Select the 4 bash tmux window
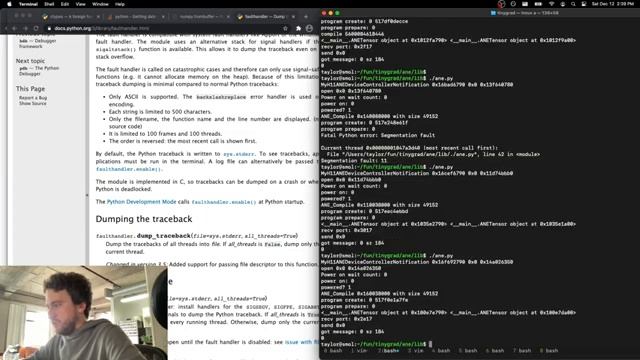This screenshot has height=360, width=640. coord(441,351)
